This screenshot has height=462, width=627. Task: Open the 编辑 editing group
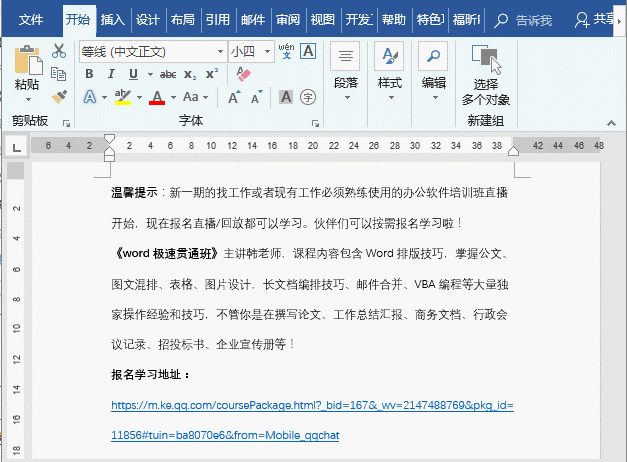tap(434, 72)
